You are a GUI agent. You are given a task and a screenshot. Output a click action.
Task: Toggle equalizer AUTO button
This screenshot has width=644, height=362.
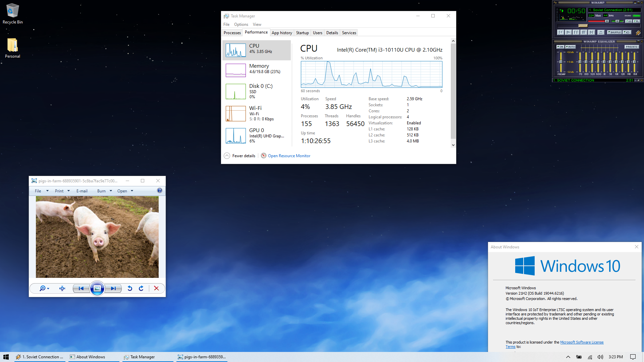(571, 47)
